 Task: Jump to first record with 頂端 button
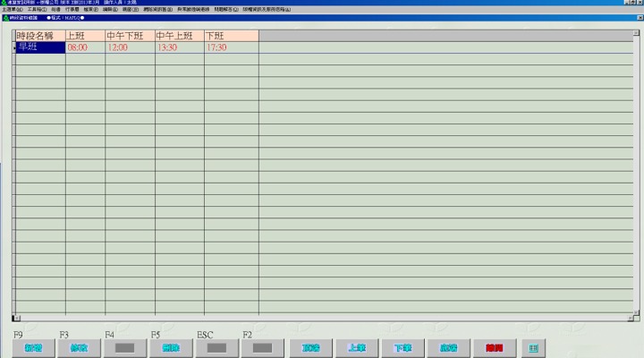[311, 347]
